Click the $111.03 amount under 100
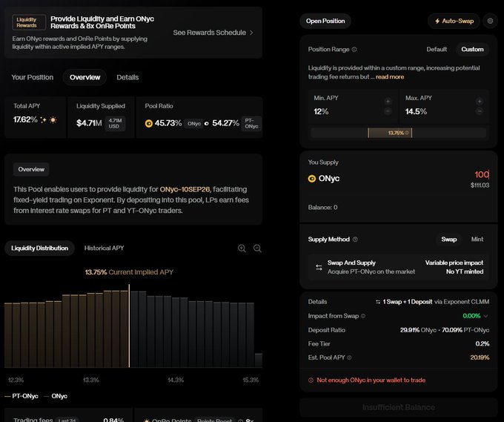Viewport: 504px width, 422px height. pyautogui.click(x=480, y=185)
